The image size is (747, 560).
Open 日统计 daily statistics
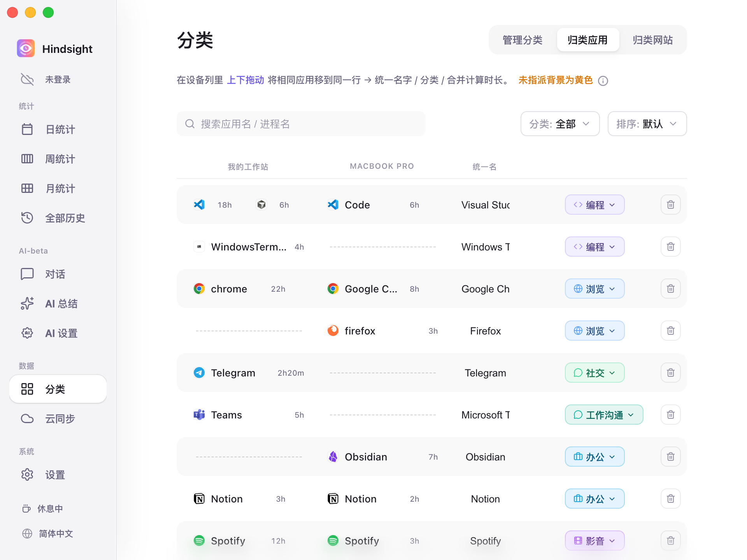click(58, 129)
